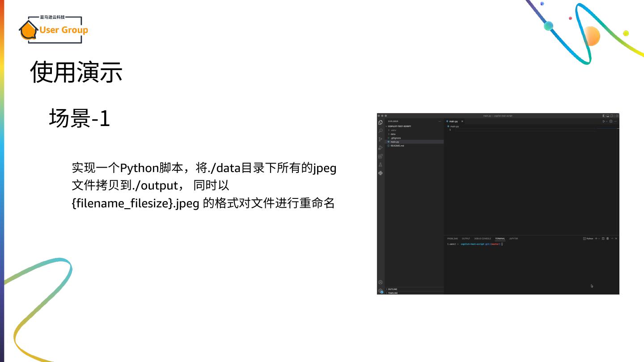Toggle the primary sidebar layout button
Screen dimensions: 644x362
(604, 116)
